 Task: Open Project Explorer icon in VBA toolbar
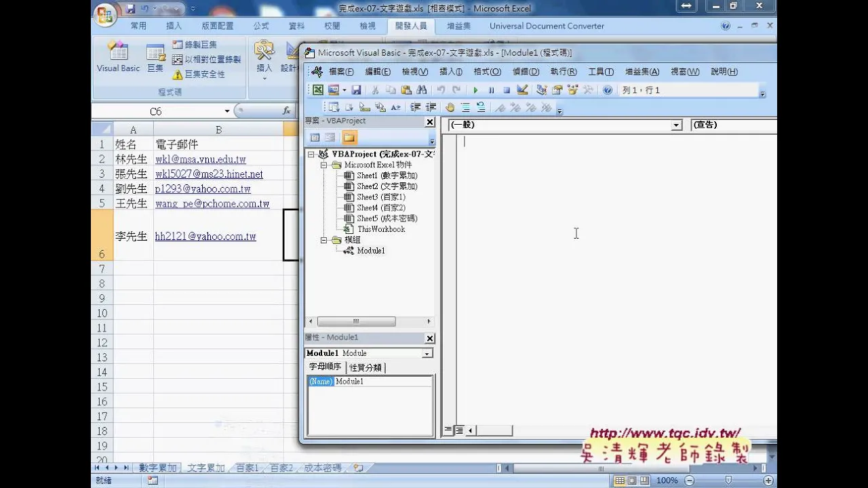pyautogui.click(x=541, y=90)
